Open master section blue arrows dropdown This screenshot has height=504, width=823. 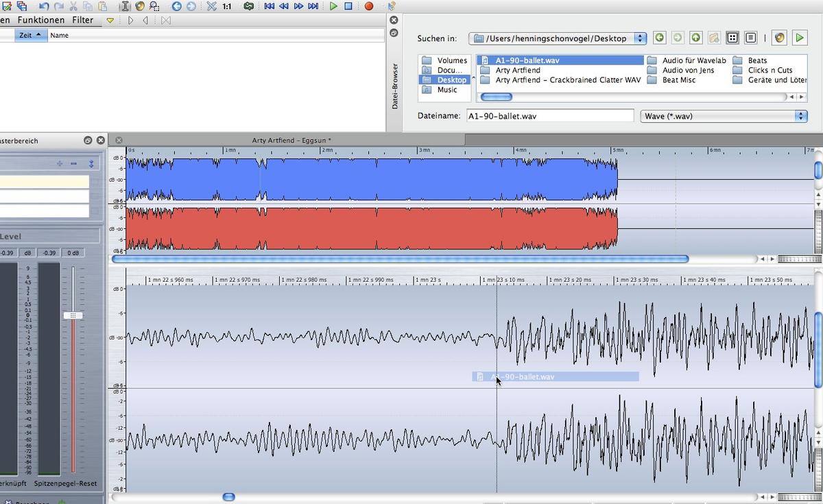point(91,164)
